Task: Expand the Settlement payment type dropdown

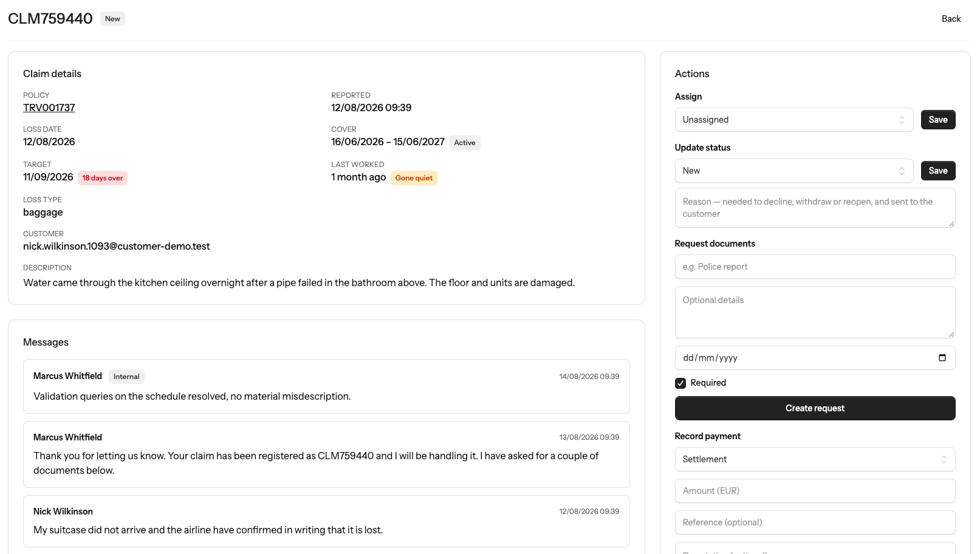Action: tap(815, 459)
